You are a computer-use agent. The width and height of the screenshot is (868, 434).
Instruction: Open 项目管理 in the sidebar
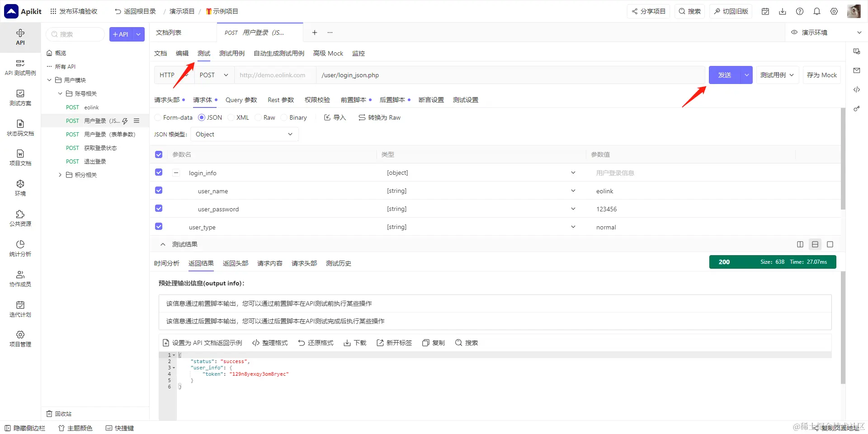(x=20, y=339)
